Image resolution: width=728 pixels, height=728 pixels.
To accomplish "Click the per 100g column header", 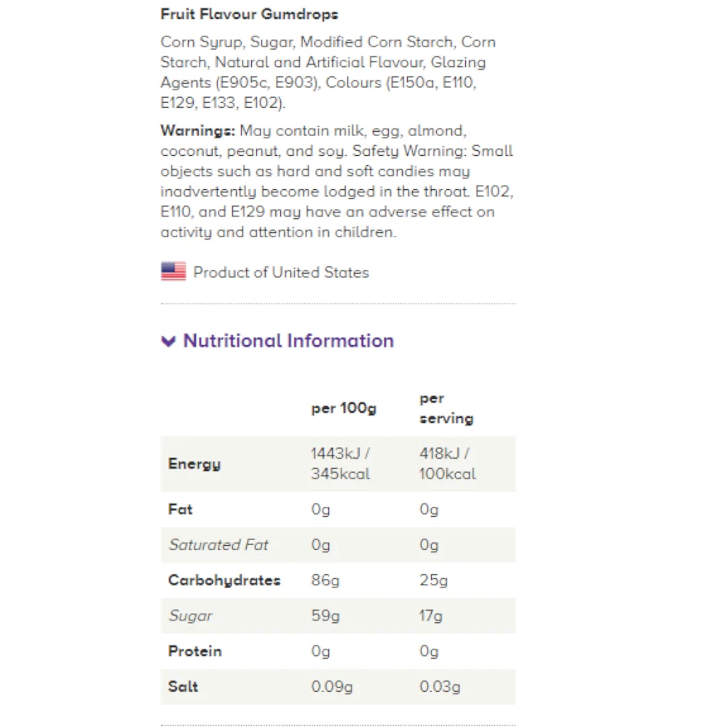I will pyautogui.click(x=344, y=408).
